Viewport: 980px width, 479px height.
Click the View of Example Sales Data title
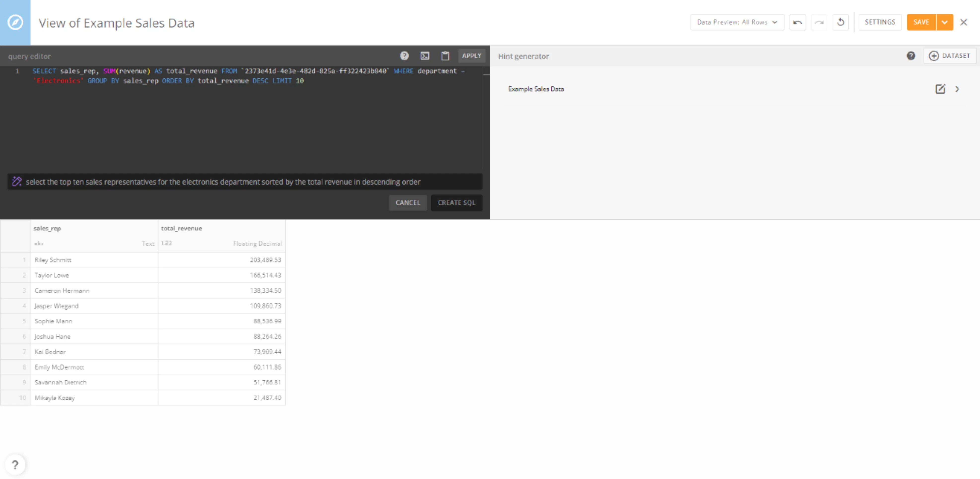point(116,23)
